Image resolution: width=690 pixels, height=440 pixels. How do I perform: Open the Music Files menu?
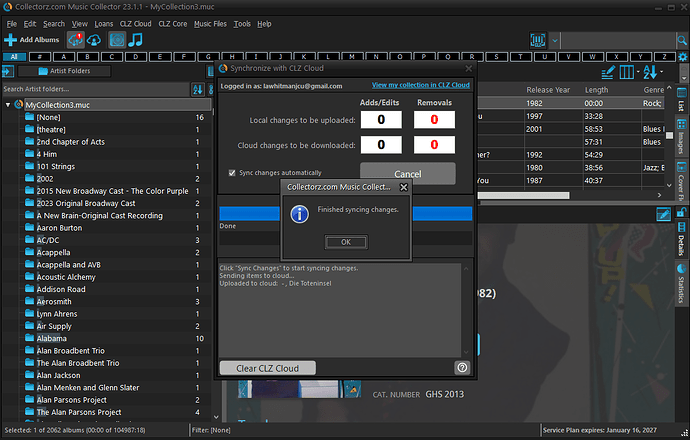[x=210, y=24]
